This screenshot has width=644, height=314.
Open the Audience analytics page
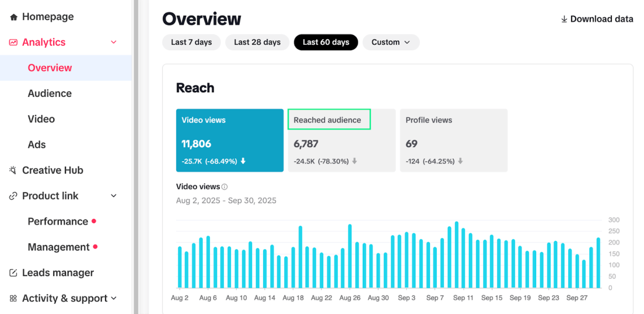(50, 93)
